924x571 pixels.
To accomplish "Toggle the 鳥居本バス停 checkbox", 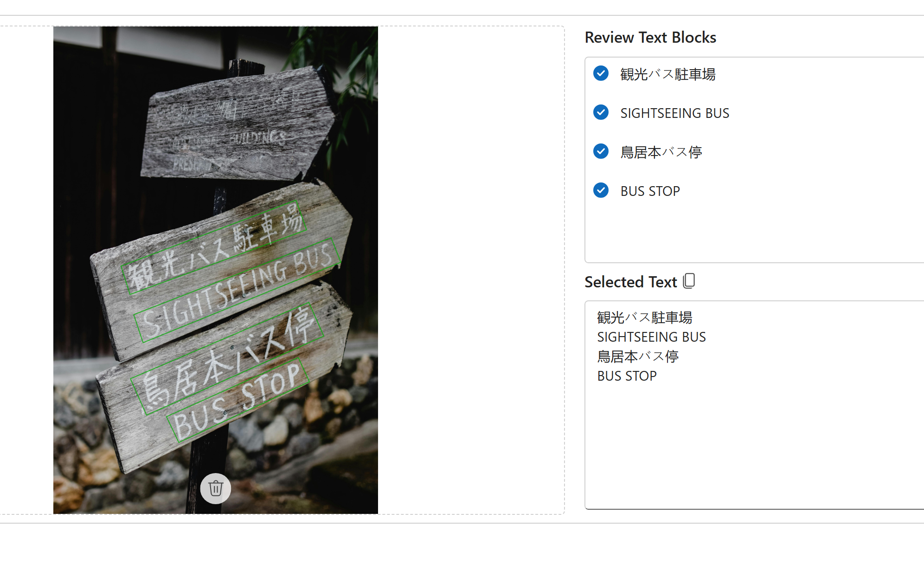I will (601, 151).
